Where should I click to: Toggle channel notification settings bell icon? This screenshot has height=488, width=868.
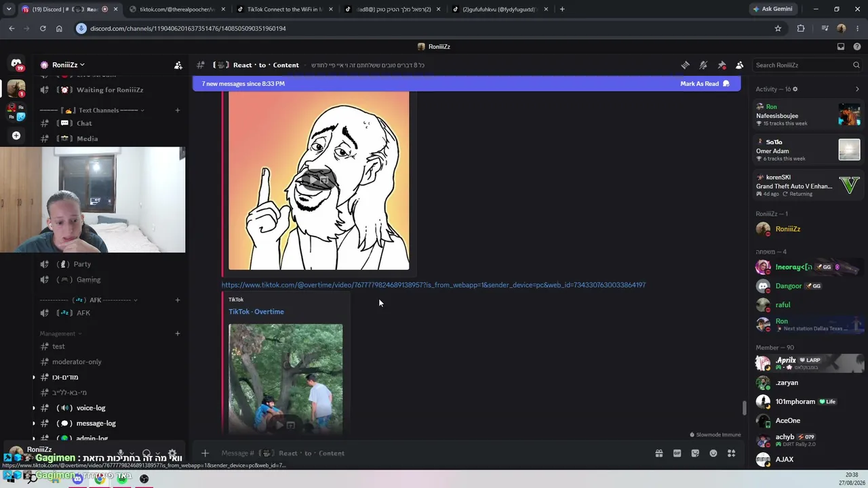703,65
